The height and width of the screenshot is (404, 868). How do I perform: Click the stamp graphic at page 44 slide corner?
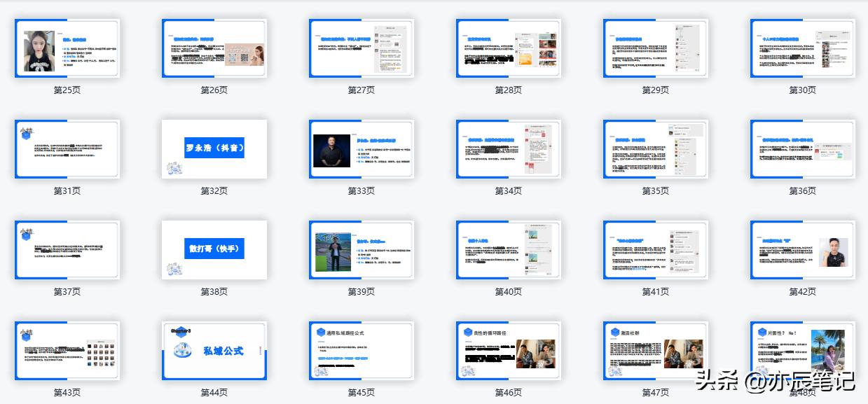click(180, 331)
